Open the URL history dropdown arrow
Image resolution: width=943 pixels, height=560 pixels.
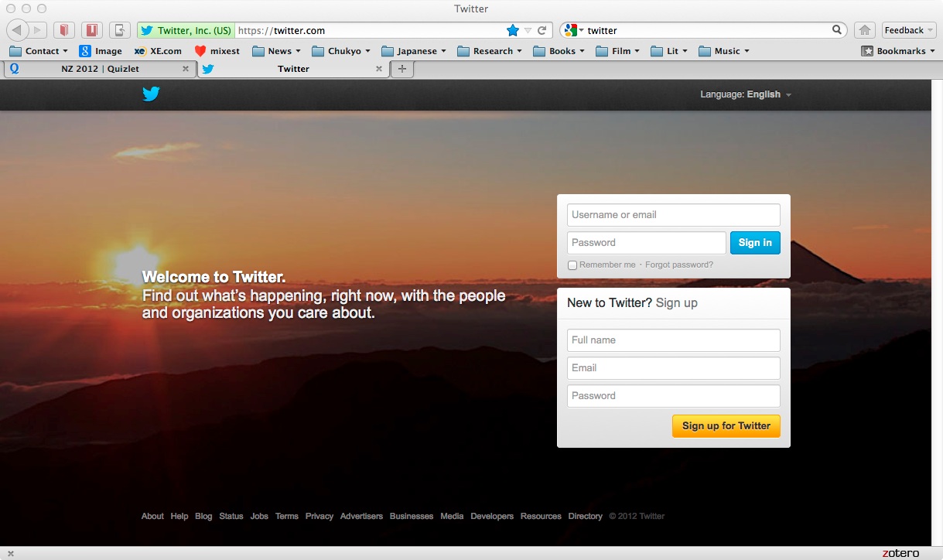(528, 30)
